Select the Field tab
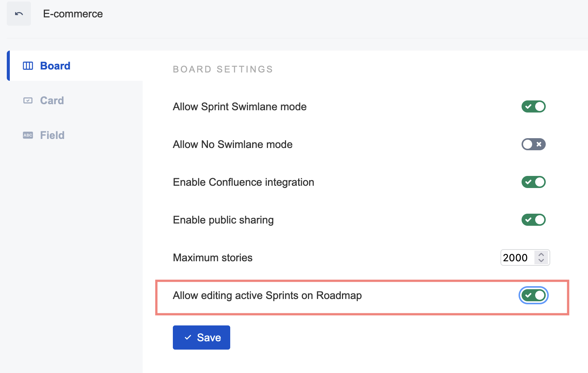The height and width of the screenshot is (373, 588). [52, 135]
